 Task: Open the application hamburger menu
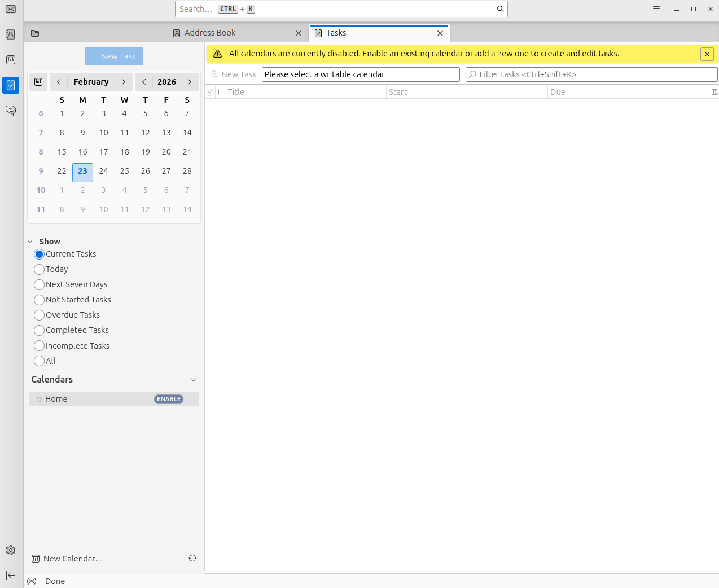click(656, 9)
